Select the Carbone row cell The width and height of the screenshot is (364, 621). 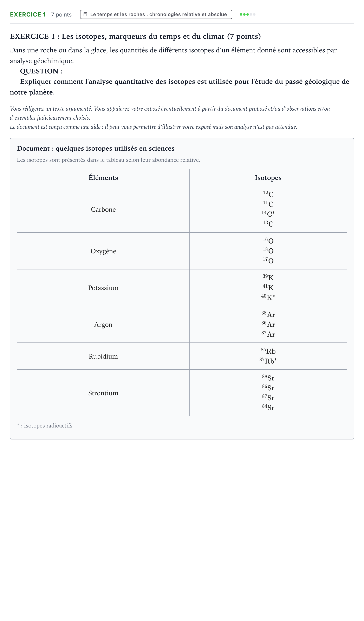pyautogui.click(x=103, y=209)
